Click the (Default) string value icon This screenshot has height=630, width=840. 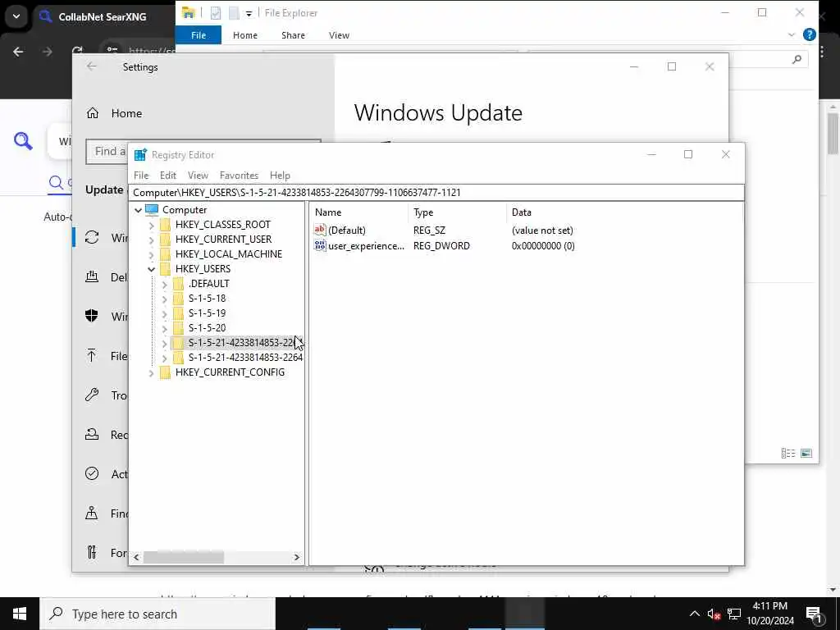coord(320,230)
